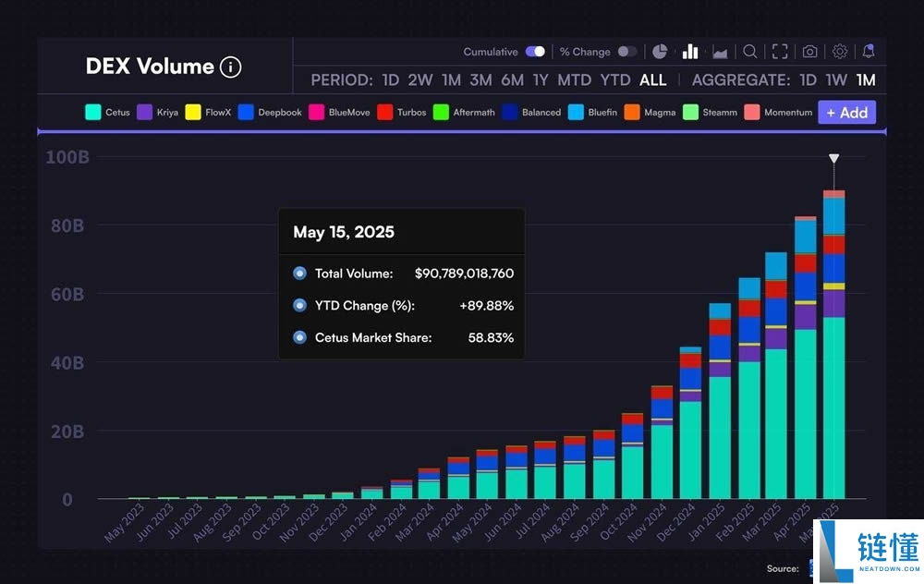This screenshot has width=924, height=584.
Task: Select the ALL period option
Action: coord(652,80)
